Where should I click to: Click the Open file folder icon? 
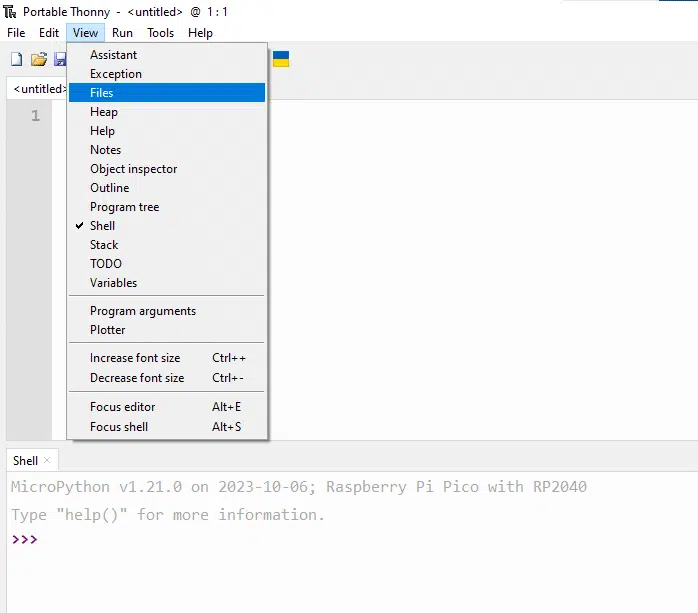pyautogui.click(x=39, y=59)
